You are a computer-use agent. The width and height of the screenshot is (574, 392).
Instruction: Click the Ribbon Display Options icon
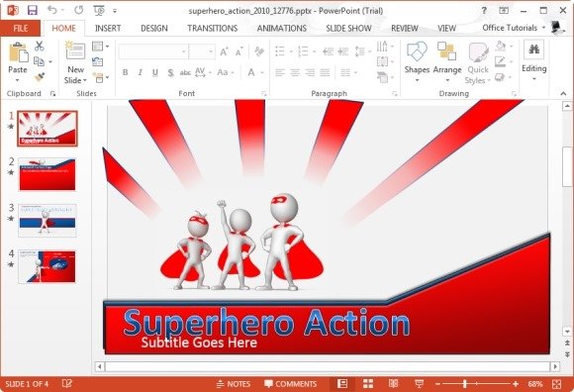(x=504, y=11)
